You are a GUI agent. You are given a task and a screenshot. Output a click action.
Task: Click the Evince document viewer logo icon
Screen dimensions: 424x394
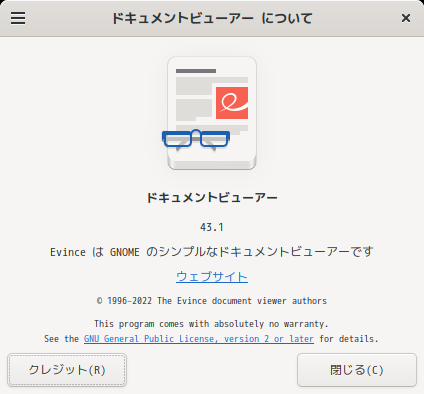[x=210, y=113]
